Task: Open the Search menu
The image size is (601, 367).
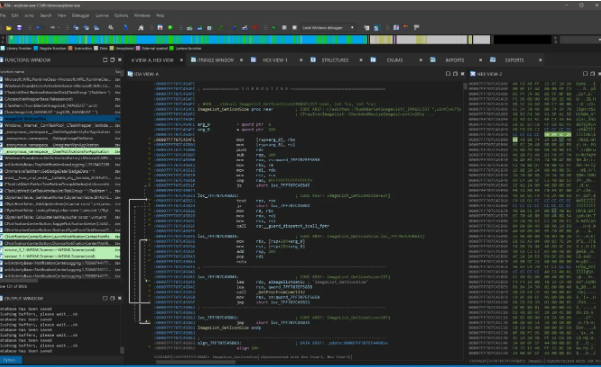Action: point(46,16)
